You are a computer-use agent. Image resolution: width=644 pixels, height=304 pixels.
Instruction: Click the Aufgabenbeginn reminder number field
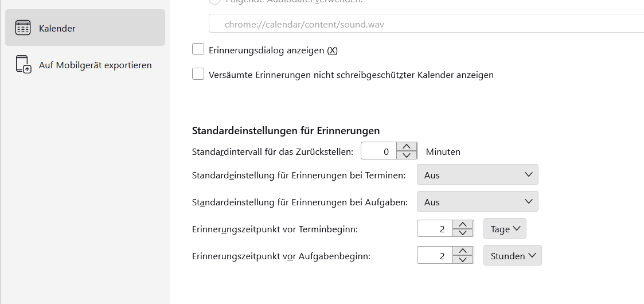pos(435,256)
